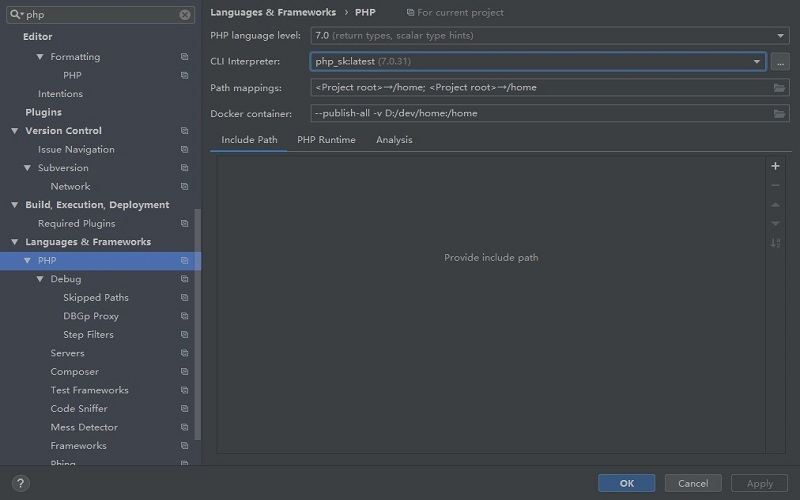Select Composer in the settings tree

(75, 372)
